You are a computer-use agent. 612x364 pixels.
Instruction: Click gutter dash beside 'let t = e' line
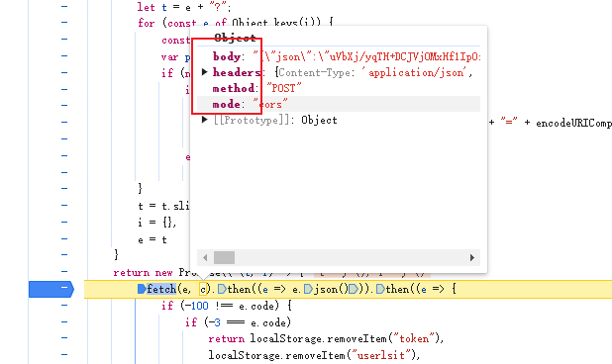pos(64,7)
